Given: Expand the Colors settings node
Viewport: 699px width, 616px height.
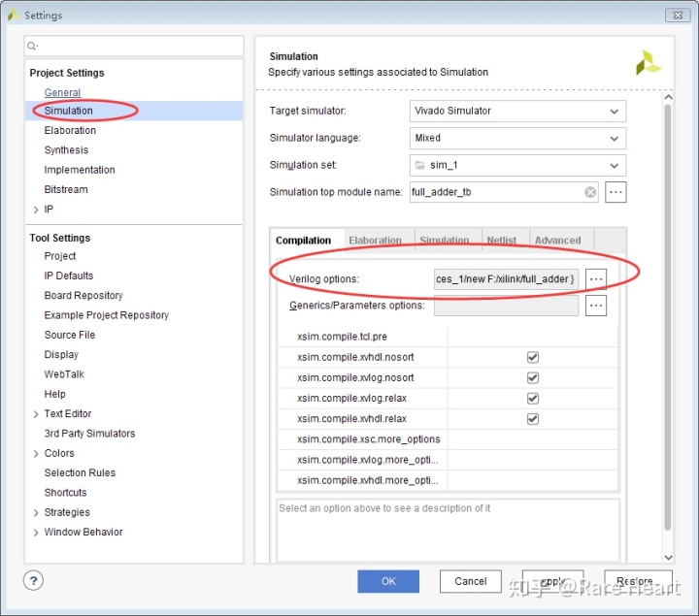Looking at the screenshot, I should pyautogui.click(x=36, y=453).
